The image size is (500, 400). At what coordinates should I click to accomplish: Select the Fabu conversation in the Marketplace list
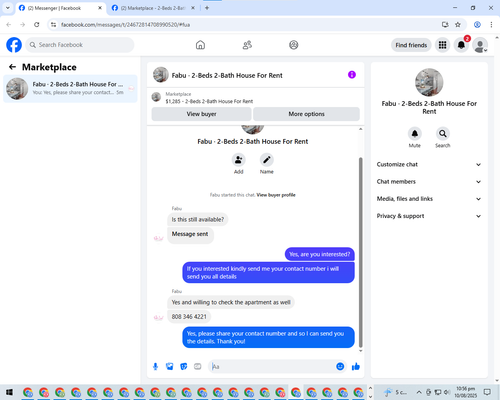pyautogui.click(x=70, y=89)
